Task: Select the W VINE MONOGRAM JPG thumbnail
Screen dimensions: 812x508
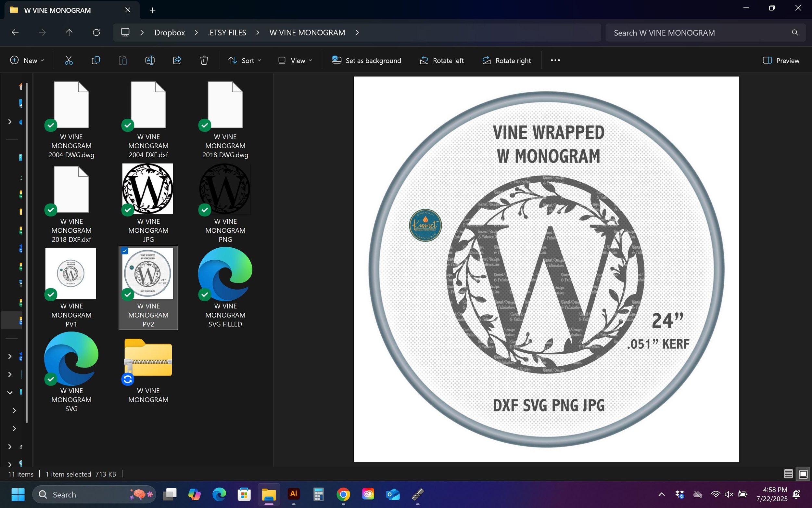Action: tap(148, 189)
